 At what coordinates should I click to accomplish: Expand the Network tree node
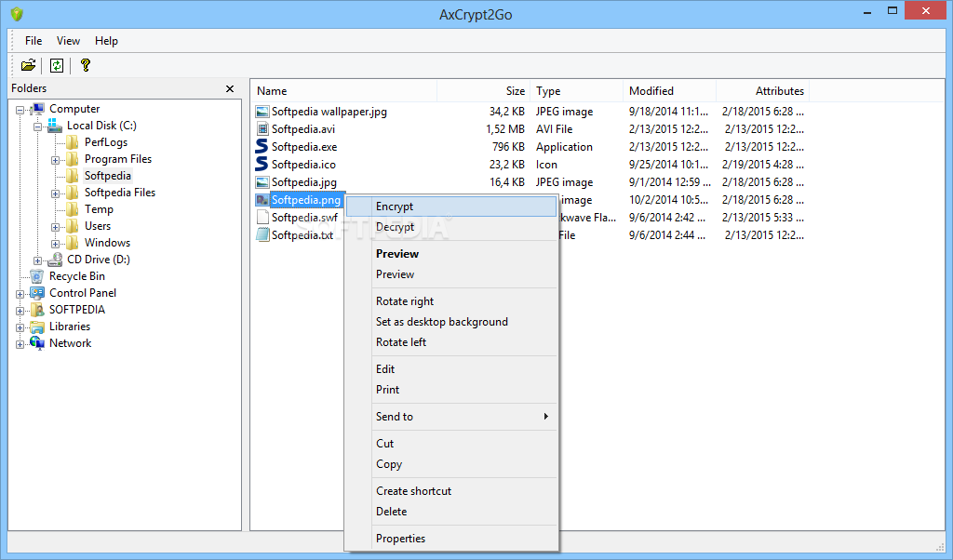[20, 344]
